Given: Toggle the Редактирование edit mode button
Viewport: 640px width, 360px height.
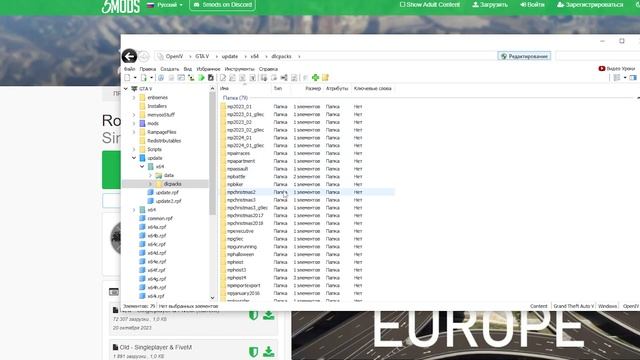Looking at the screenshot, I should [524, 56].
